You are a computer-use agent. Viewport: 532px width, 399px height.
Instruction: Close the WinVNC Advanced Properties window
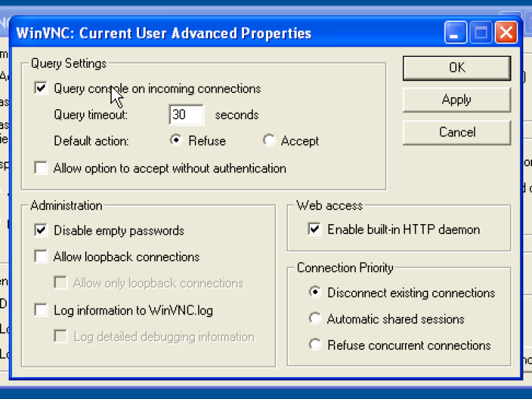pyautogui.click(x=506, y=33)
